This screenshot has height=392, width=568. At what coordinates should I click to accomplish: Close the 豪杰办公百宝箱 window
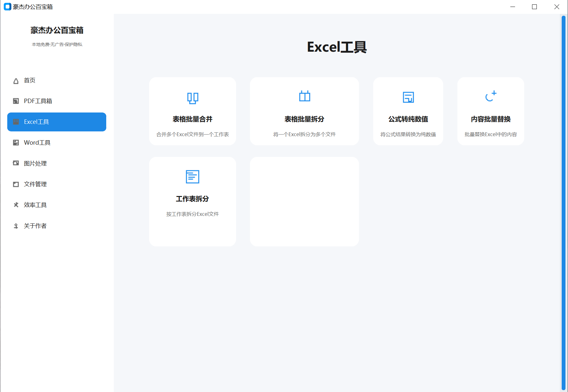[x=557, y=7]
